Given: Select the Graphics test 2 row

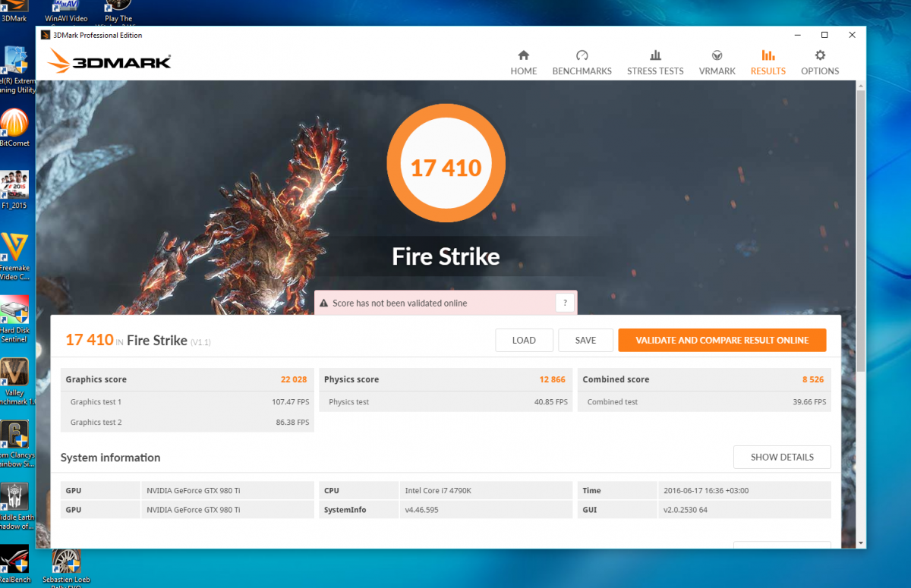Looking at the screenshot, I should click(188, 422).
